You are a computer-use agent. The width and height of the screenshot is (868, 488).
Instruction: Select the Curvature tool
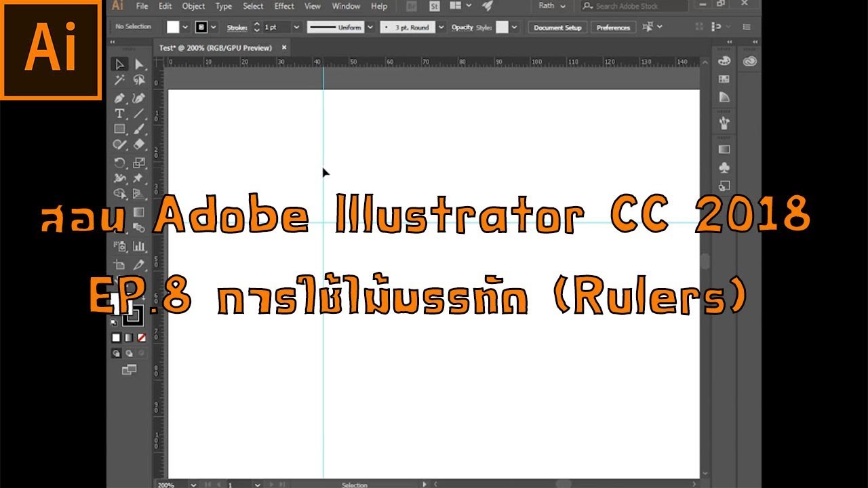coord(139,98)
